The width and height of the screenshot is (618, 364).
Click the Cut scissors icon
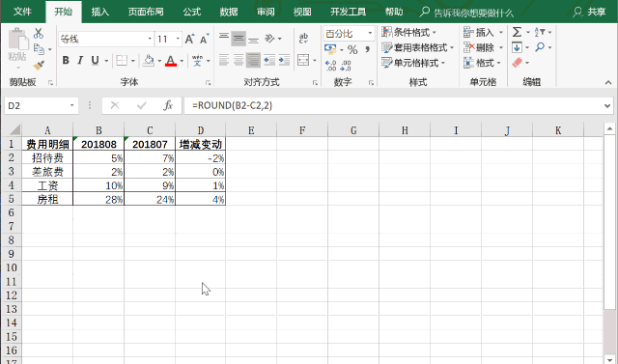[x=39, y=33]
